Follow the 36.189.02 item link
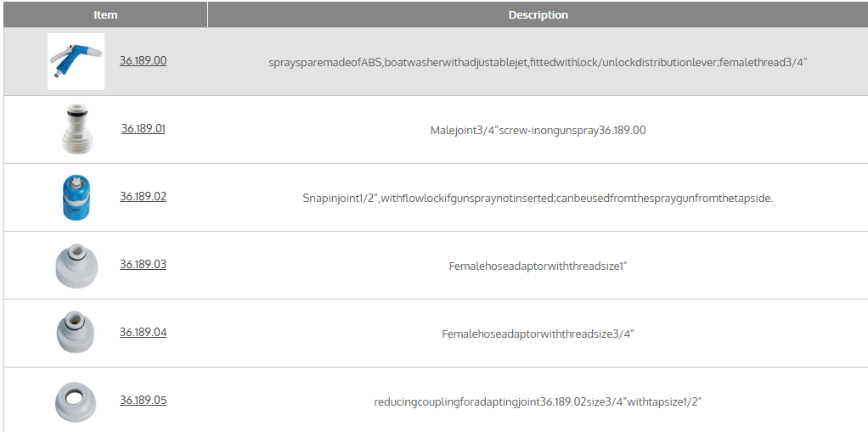Viewport: 868px width, 432px height. tap(143, 197)
